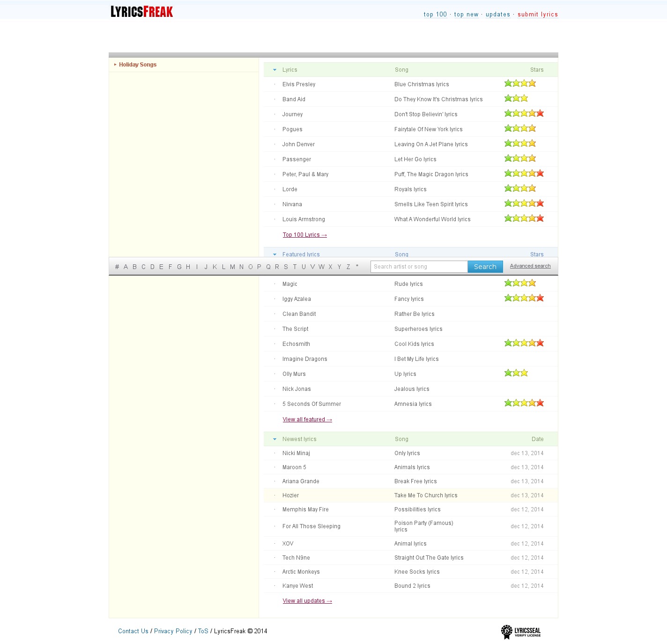Open Tech N9ne artist page
The height and width of the screenshot is (644, 667).
[x=296, y=558]
